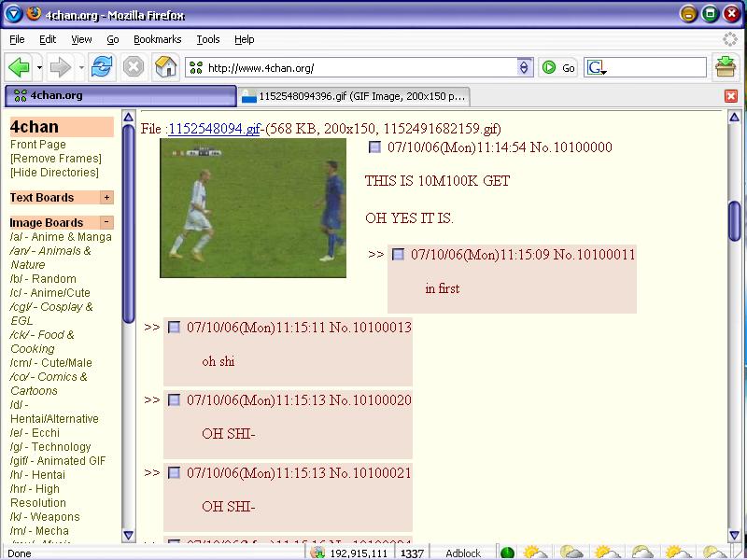747x560 pixels.
Task: Click the main frame's scrollbar thumb
Action: [734, 221]
